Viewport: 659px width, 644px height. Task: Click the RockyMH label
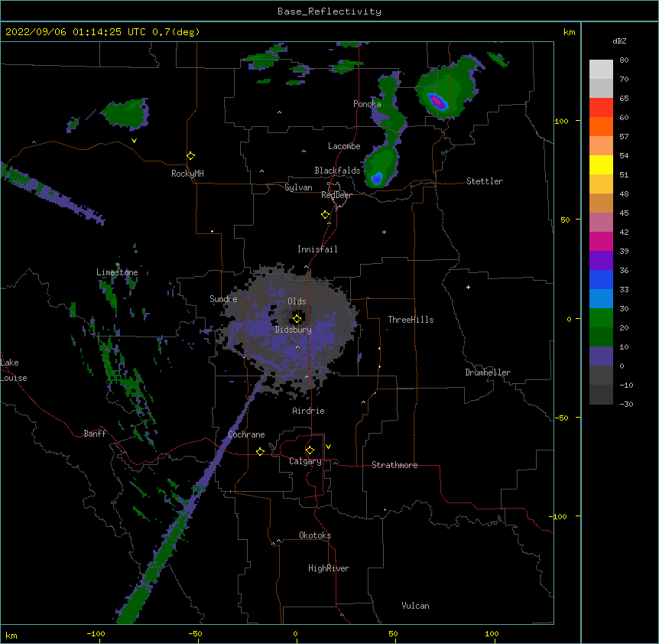187,174
